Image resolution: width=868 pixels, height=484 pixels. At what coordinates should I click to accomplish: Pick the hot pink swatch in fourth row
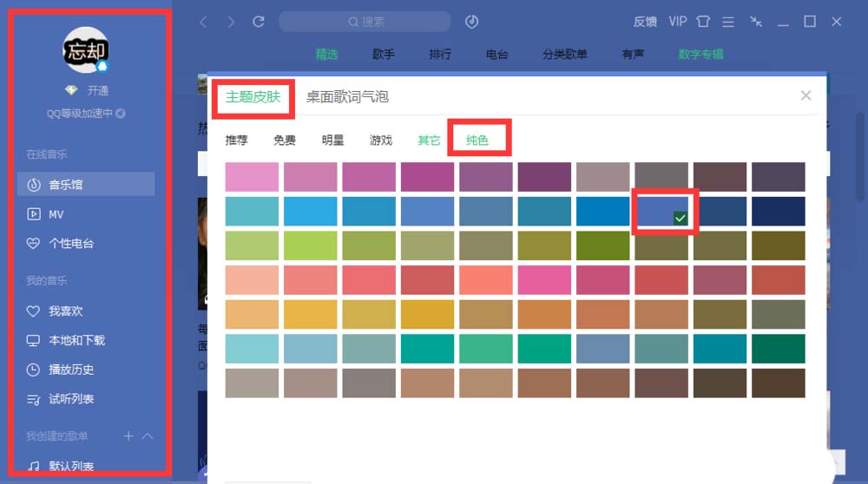544,280
